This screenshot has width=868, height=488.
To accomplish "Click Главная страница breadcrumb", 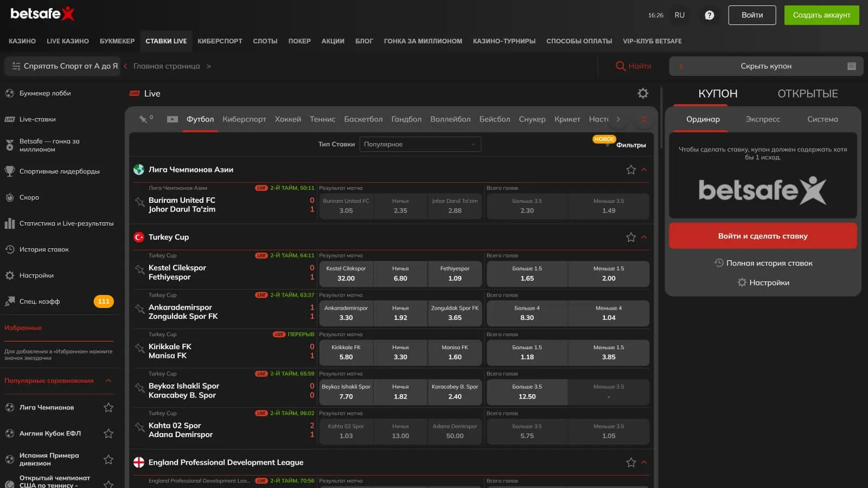I will point(167,66).
